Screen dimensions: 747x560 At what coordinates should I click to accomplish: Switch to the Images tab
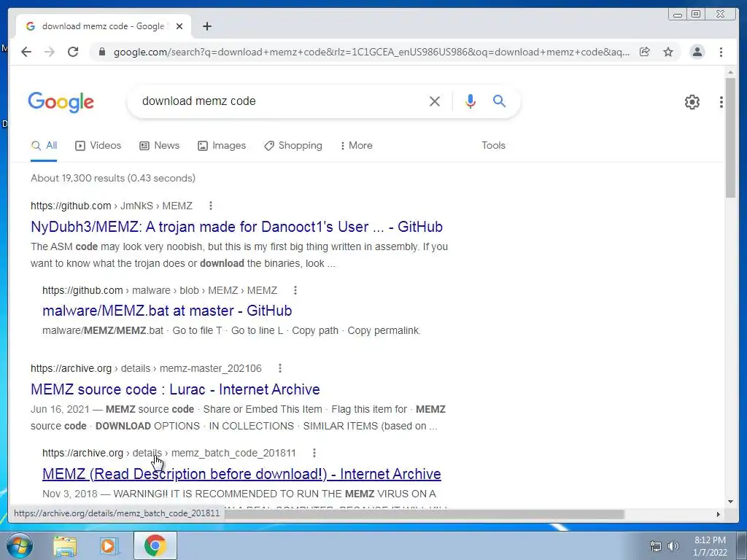(x=222, y=145)
